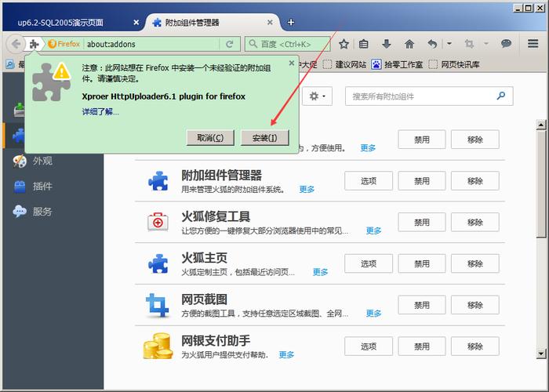Click the scrollbar down arrow

point(541,354)
